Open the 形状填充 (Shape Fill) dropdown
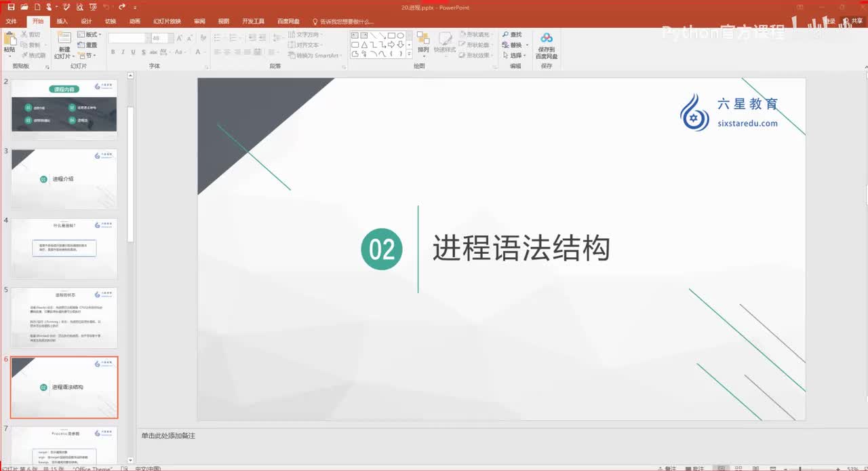The width and height of the screenshot is (868, 471). [476, 34]
